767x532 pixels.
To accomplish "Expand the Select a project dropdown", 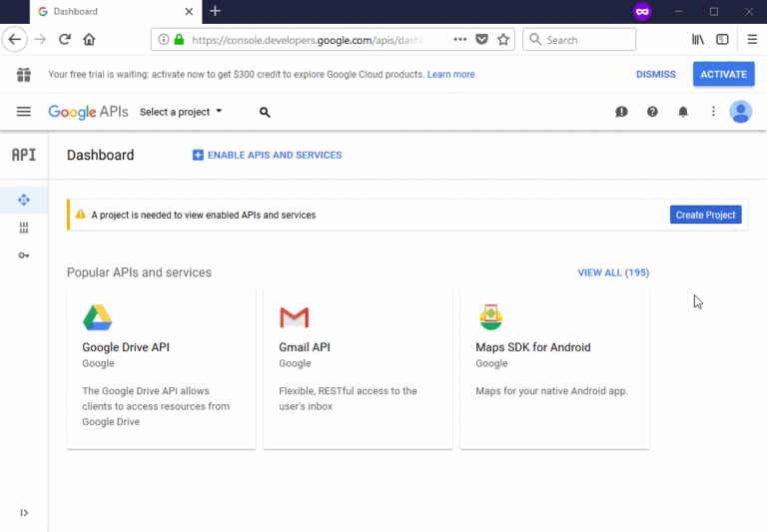I will 181,112.
